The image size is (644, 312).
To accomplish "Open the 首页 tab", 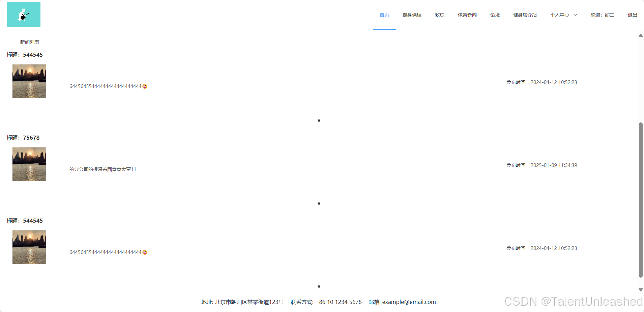I will (384, 15).
